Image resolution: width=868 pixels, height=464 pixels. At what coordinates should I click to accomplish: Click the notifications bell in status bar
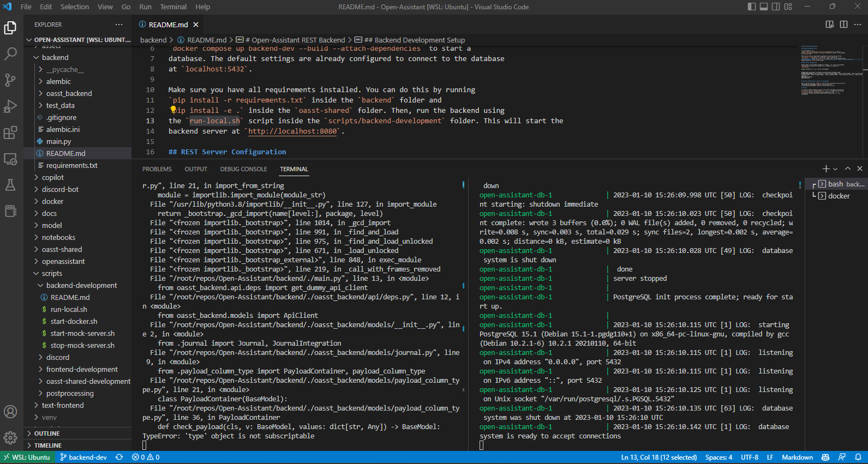coord(858,457)
